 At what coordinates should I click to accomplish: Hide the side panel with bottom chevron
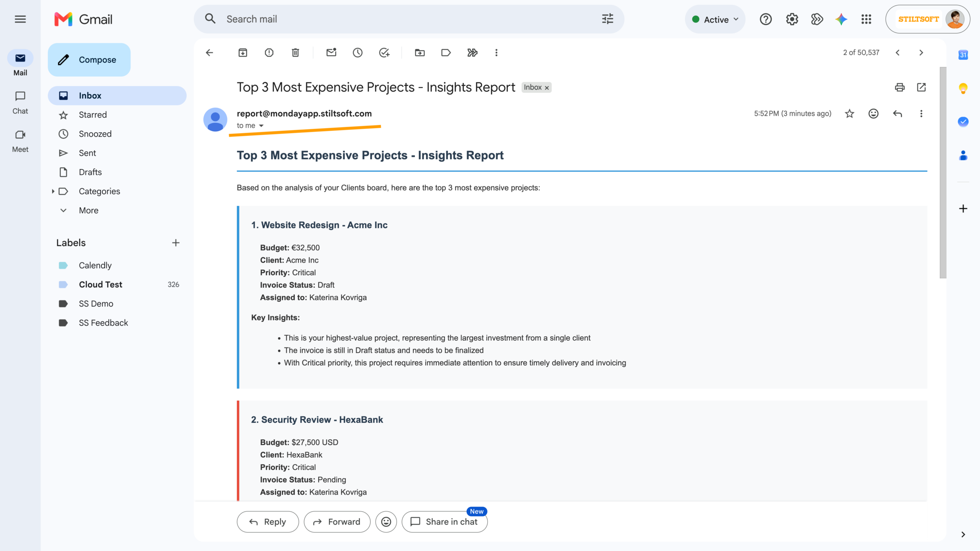click(x=963, y=535)
